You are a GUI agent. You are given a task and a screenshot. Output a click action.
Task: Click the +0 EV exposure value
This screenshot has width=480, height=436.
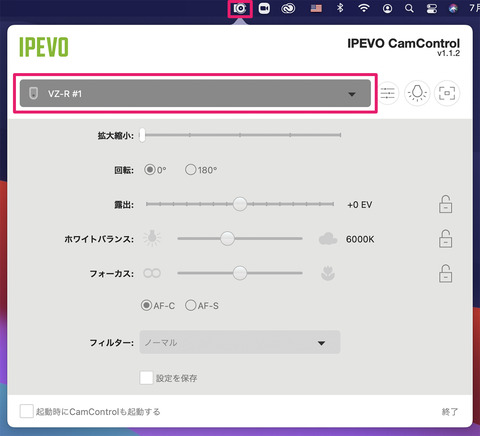click(360, 205)
